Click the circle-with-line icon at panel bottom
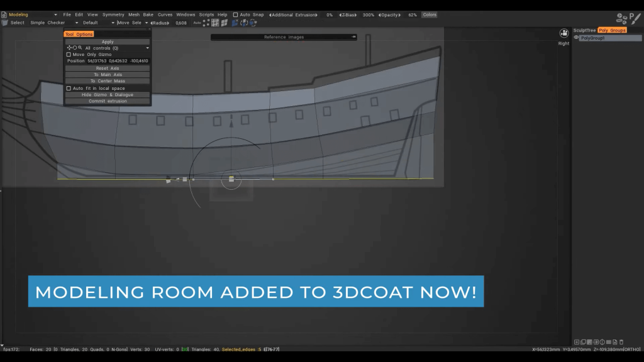This screenshot has height=362, width=644. pos(602,342)
